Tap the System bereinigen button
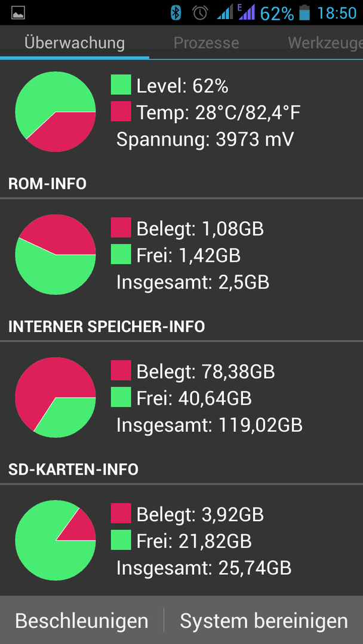The image size is (363, 644). pos(264,621)
